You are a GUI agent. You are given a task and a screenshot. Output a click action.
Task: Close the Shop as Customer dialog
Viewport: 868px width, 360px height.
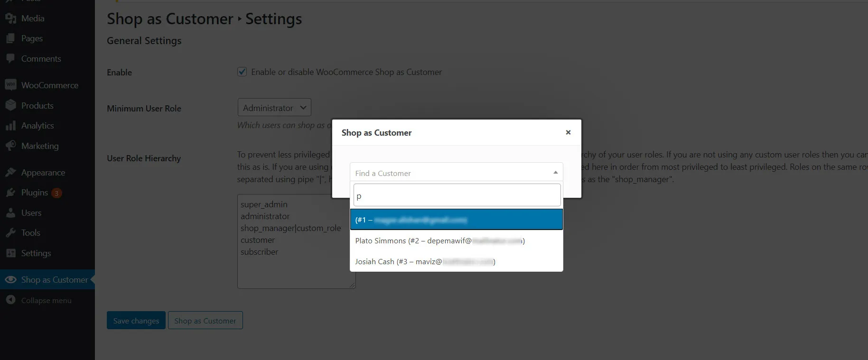click(568, 132)
